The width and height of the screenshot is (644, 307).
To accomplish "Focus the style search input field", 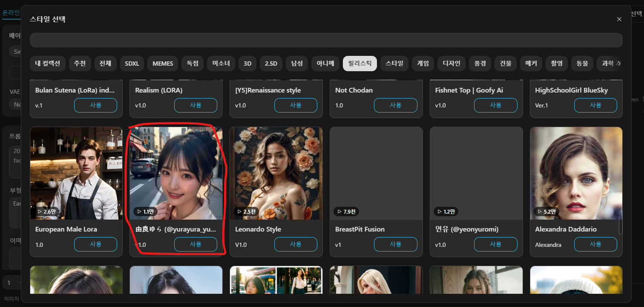I will click(x=326, y=40).
